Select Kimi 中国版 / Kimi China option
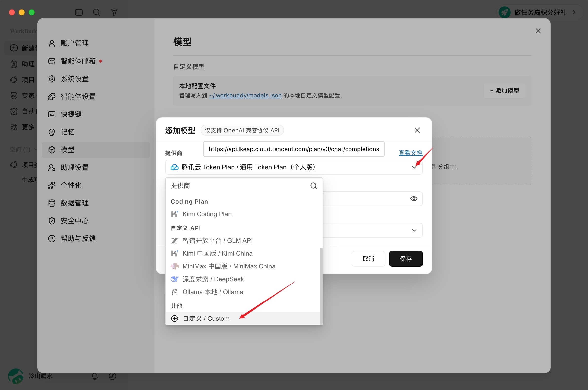The width and height of the screenshot is (588, 390). click(242, 253)
